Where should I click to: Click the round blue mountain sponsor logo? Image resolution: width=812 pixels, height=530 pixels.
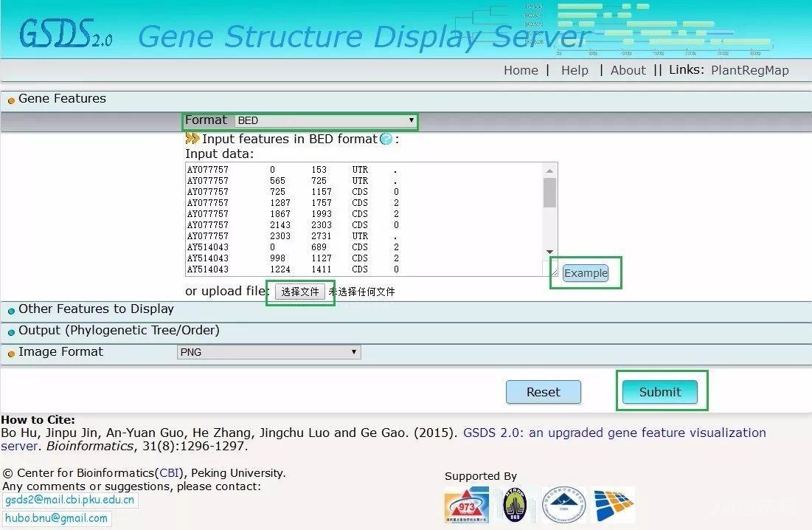563,505
